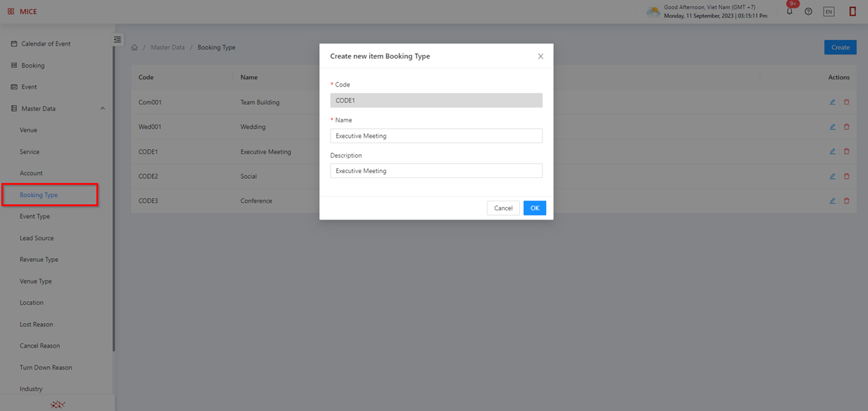
Task: Select Lost Reason in sidebar
Action: coord(37,324)
